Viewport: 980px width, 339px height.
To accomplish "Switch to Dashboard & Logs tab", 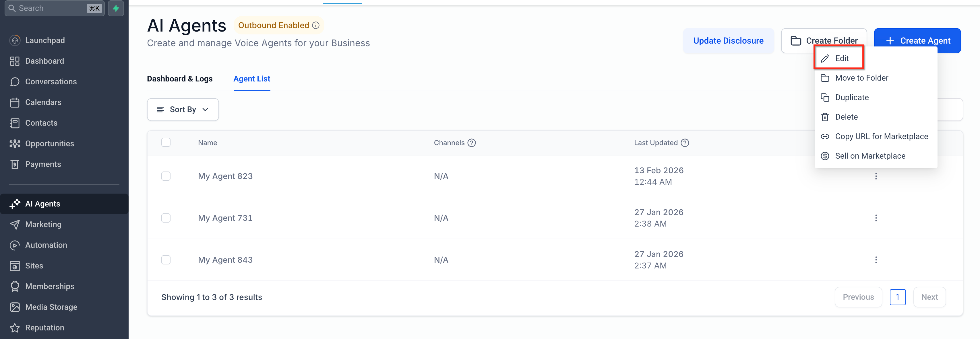I will point(180,79).
